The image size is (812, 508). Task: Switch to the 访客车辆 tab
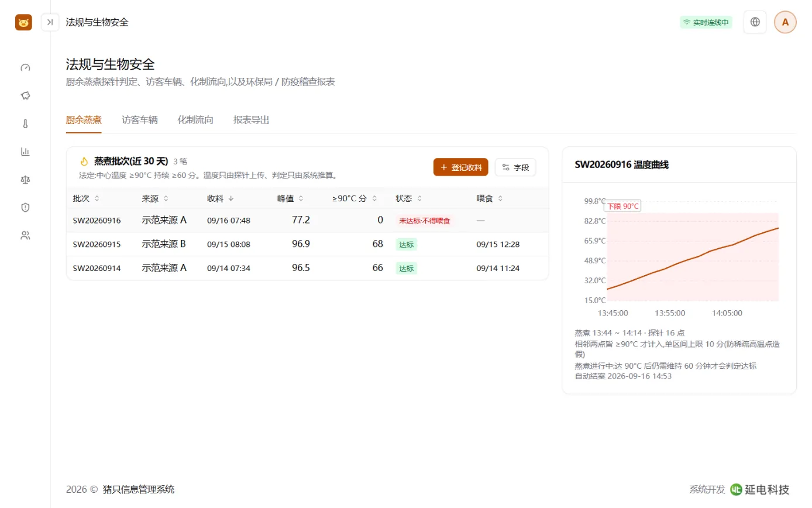(140, 120)
